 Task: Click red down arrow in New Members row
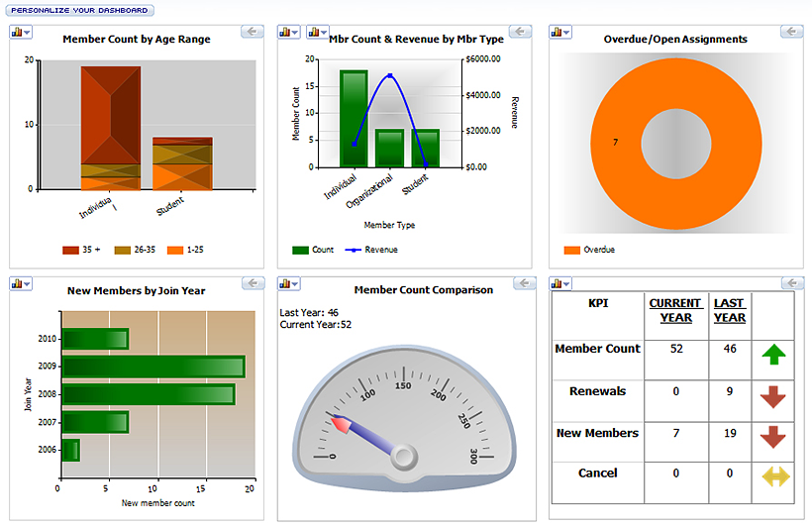[x=773, y=438]
